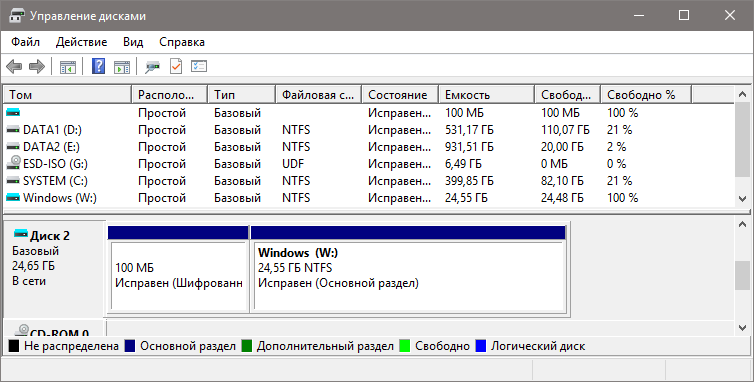The image size is (754, 382).
Task: Click volume list scrollbar up arrow
Action: pyautogui.click(x=742, y=95)
